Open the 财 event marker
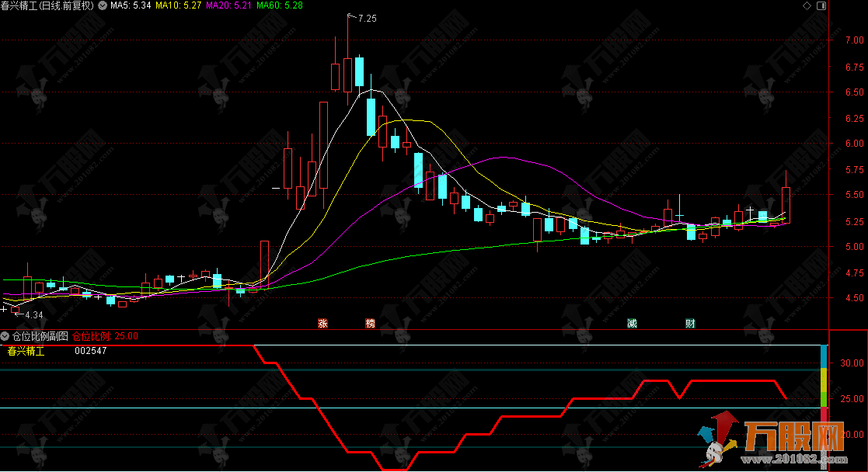The width and height of the screenshot is (868, 472). click(690, 323)
